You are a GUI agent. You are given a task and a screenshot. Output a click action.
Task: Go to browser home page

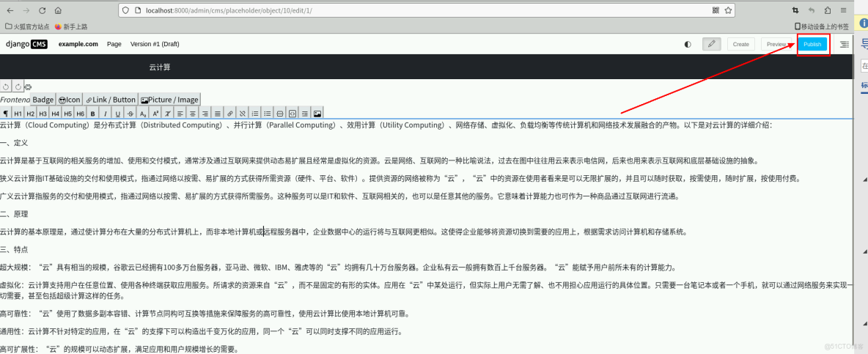[x=58, y=10]
